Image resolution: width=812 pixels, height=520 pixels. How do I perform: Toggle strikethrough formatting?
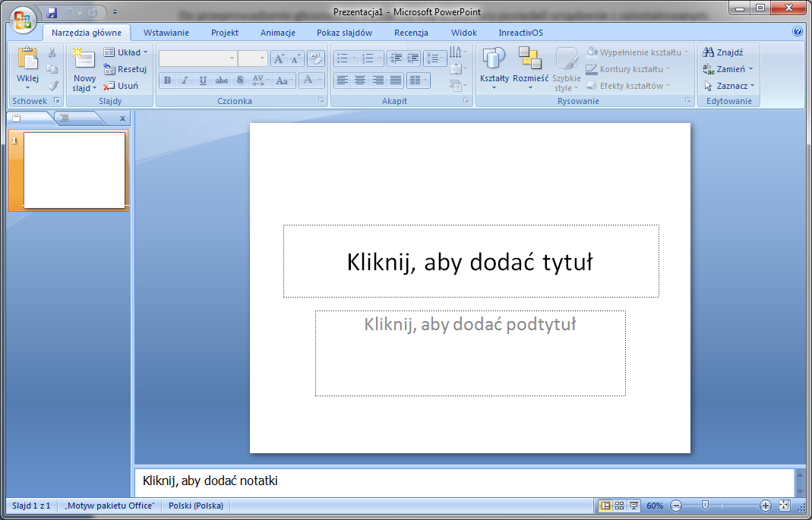tap(222, 80)
